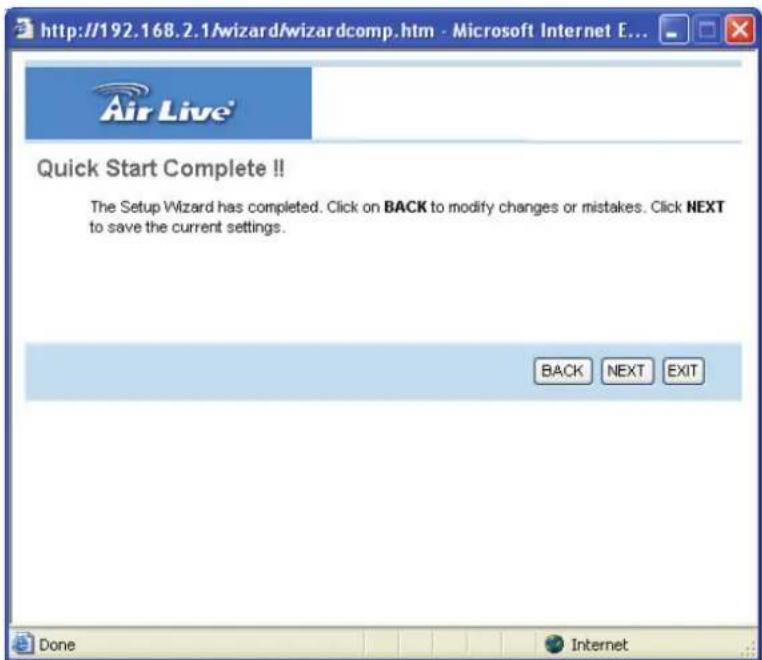Click the status bar page icon

(22, 644)
